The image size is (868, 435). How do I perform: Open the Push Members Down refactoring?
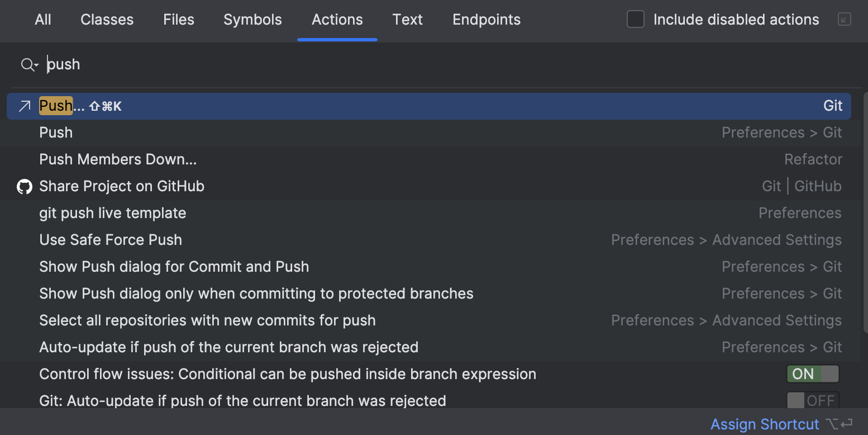point(118,159)
